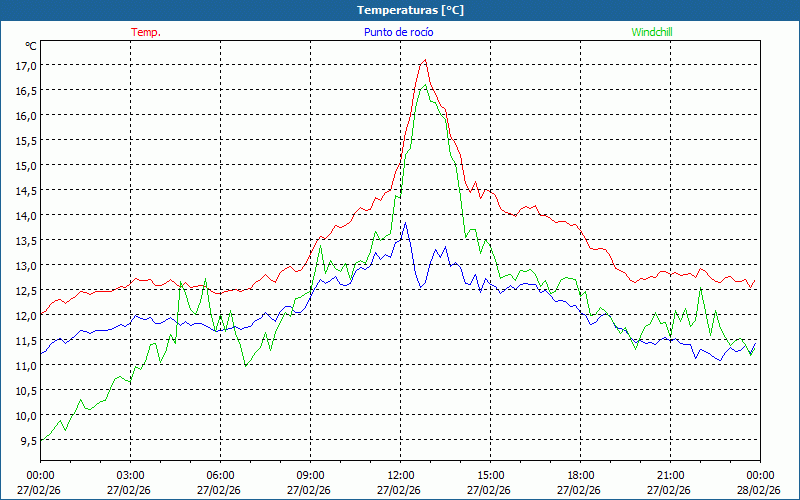This screenshot has height=500, width=800.
Task: Select the 21:00 time axis label
Action: [670, 475]
